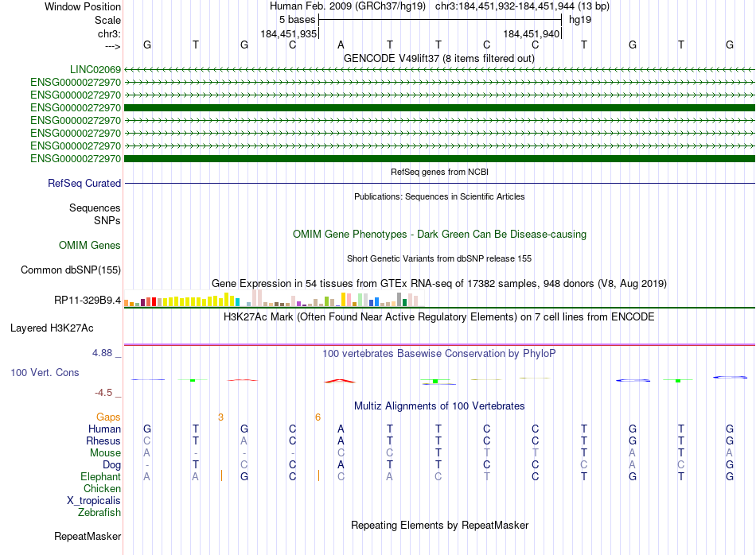Click the orange gap number 6
Image resolution: width=756 pixels, height=555 pixels.
(318, 417)
